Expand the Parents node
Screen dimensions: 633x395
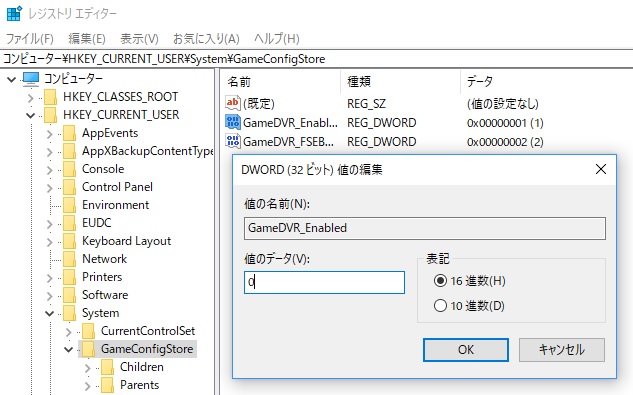[x=88, y=386]
